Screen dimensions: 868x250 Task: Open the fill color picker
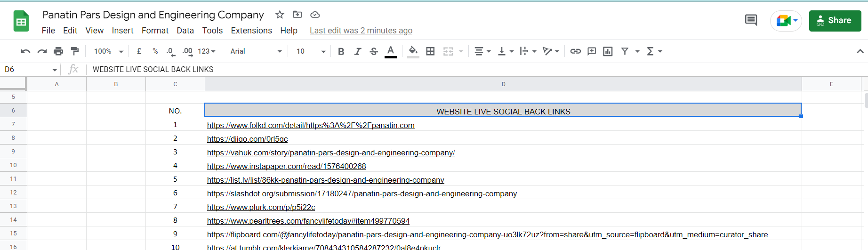click(413, 51)
